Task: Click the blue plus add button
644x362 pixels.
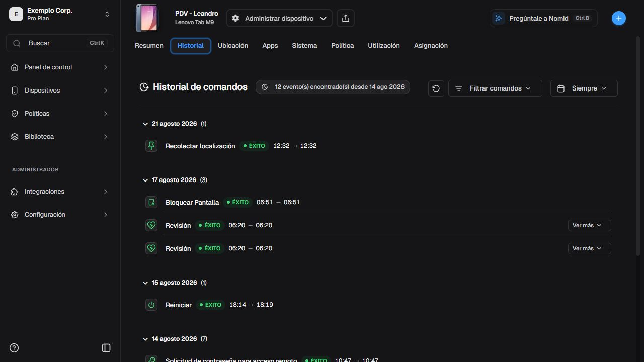Action: click(x=619, y=18)
